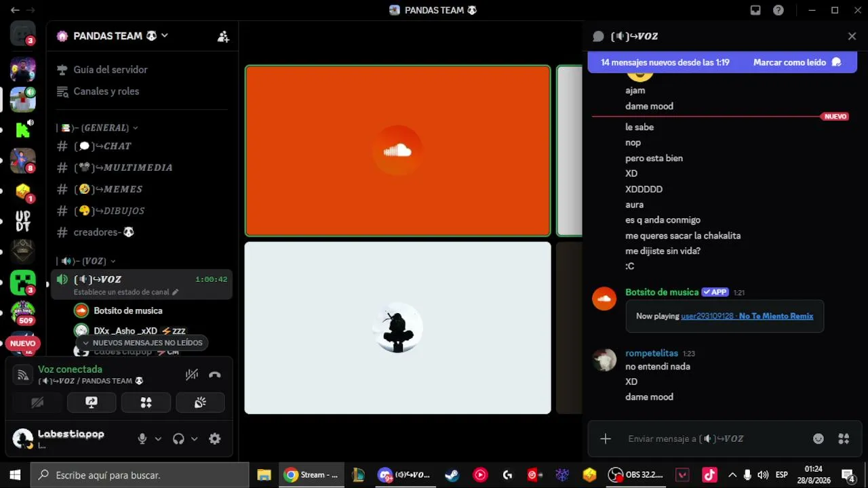This screenshot has width=868, height=488.
Task: Jump to new unread messages pill
Action: click(x=143, y=343)
